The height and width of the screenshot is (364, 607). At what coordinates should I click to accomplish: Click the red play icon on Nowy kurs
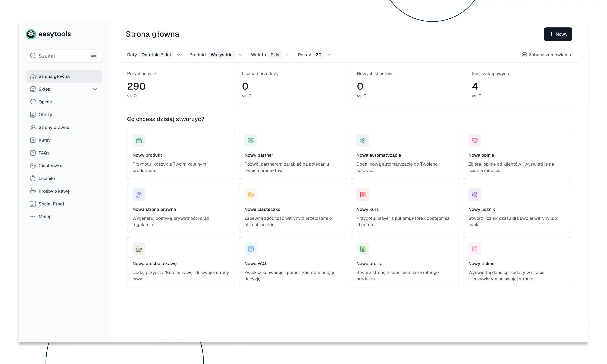pos(362,194)
